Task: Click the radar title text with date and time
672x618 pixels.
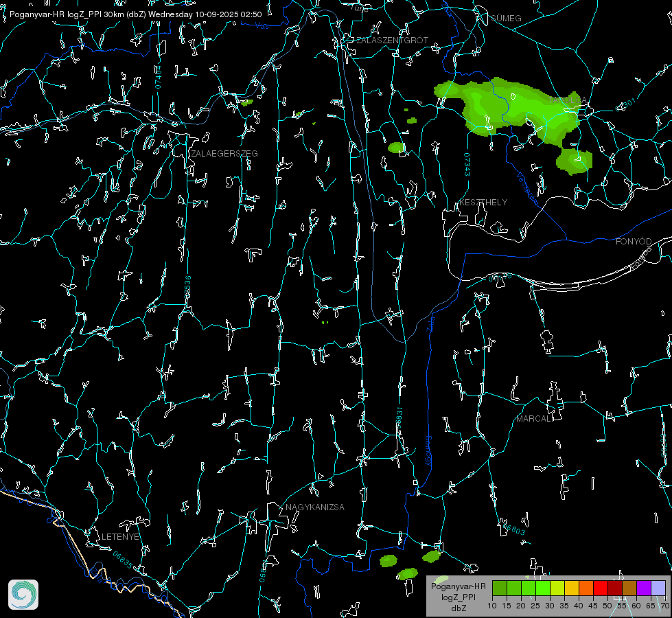Action: coord(135,14)
